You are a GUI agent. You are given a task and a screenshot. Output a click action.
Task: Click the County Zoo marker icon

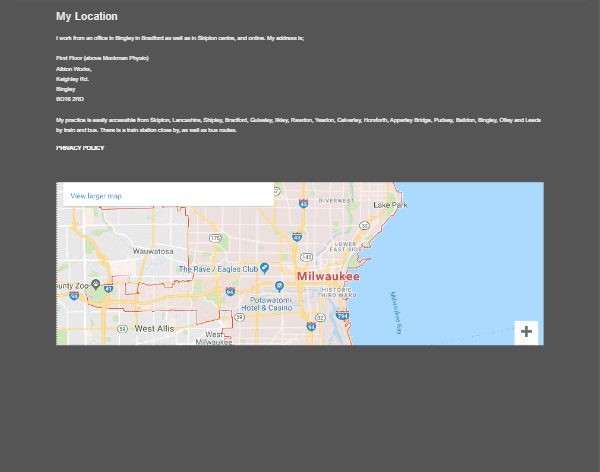pyautogui.click(x=96, y=284)
